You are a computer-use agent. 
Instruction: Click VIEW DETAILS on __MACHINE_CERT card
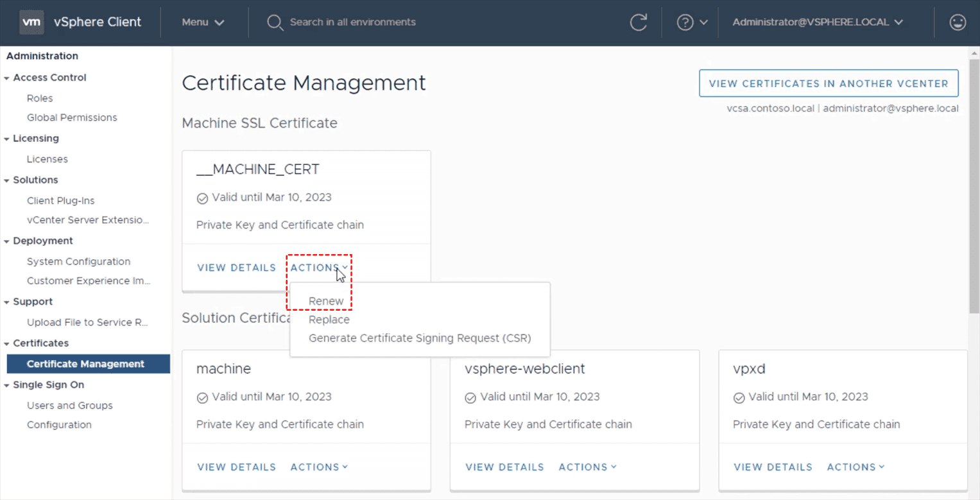(236, 268)
